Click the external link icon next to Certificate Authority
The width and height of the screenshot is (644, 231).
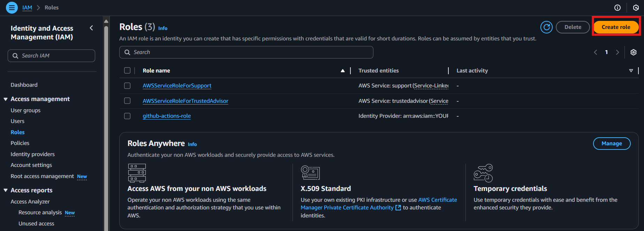[x=398, y=208]
